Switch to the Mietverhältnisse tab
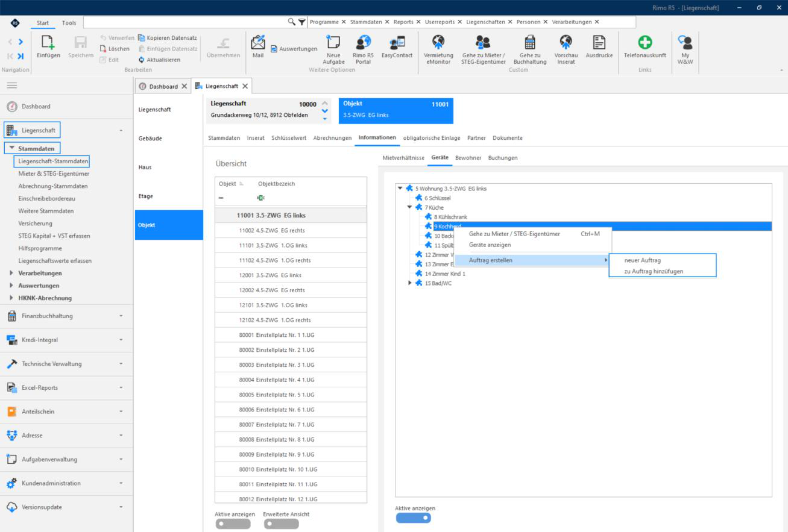Viewport: 788px width, 532px height. point(403,158)
